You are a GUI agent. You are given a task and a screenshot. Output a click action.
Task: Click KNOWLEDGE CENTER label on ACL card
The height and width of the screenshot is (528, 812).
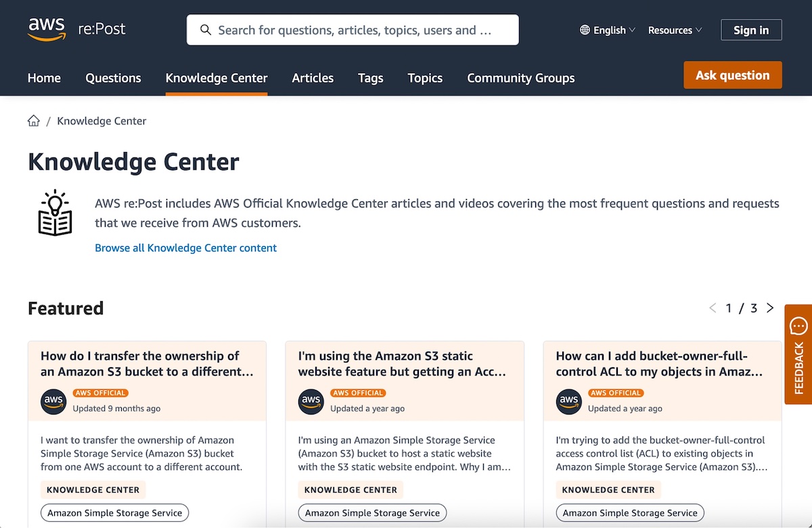click(608, 489)
